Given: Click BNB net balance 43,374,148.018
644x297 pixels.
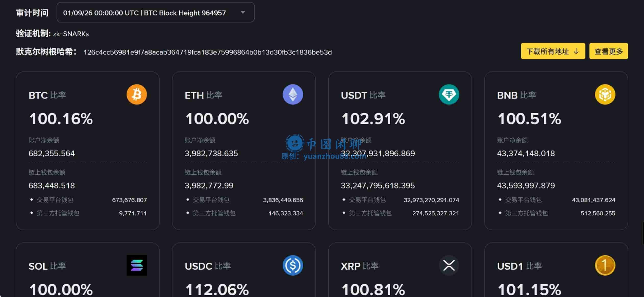Looking at the screenshot, I should 526,153.
